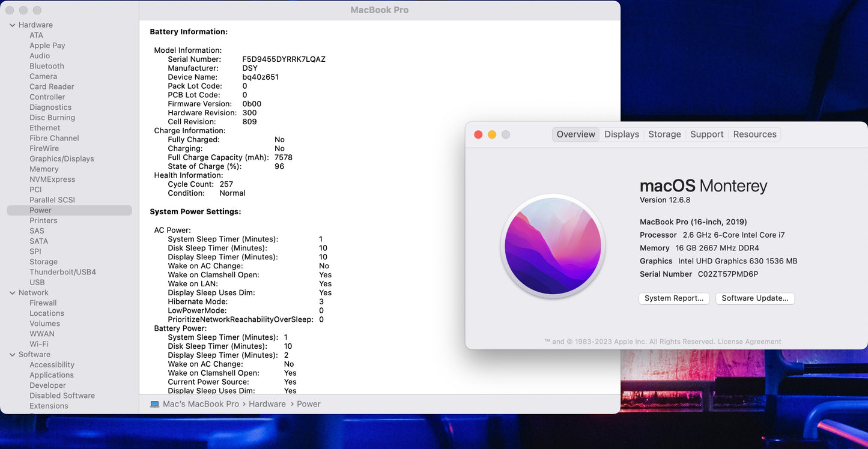The width and height of the screenshot is (868, 449).
Task: Choose Applications under Software
Action: (x=52, y=375)
